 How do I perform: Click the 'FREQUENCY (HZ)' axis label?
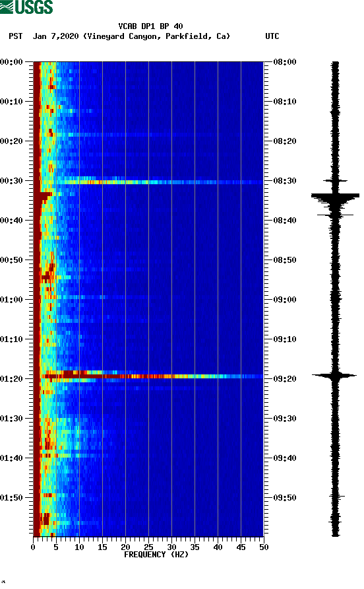(x=156, y=555)
